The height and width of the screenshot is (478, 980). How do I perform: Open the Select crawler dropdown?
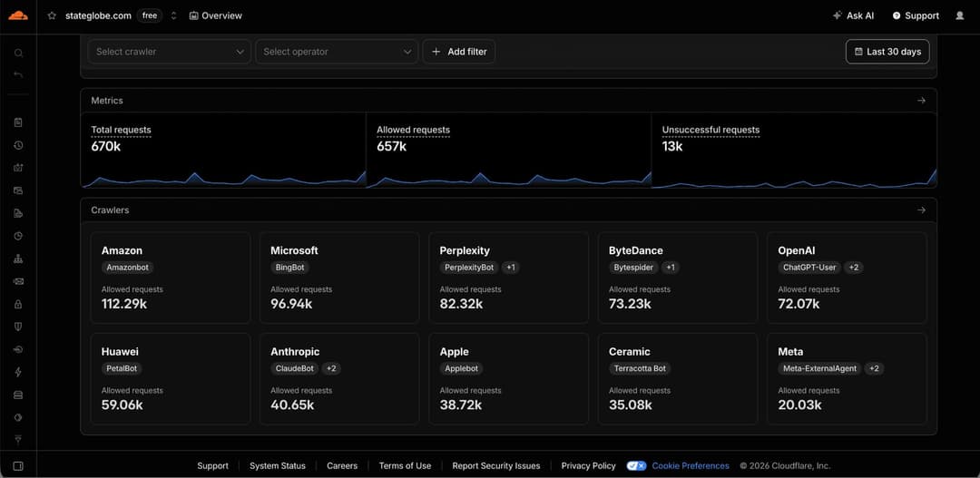pyautogui.click(x=170, y=51)
